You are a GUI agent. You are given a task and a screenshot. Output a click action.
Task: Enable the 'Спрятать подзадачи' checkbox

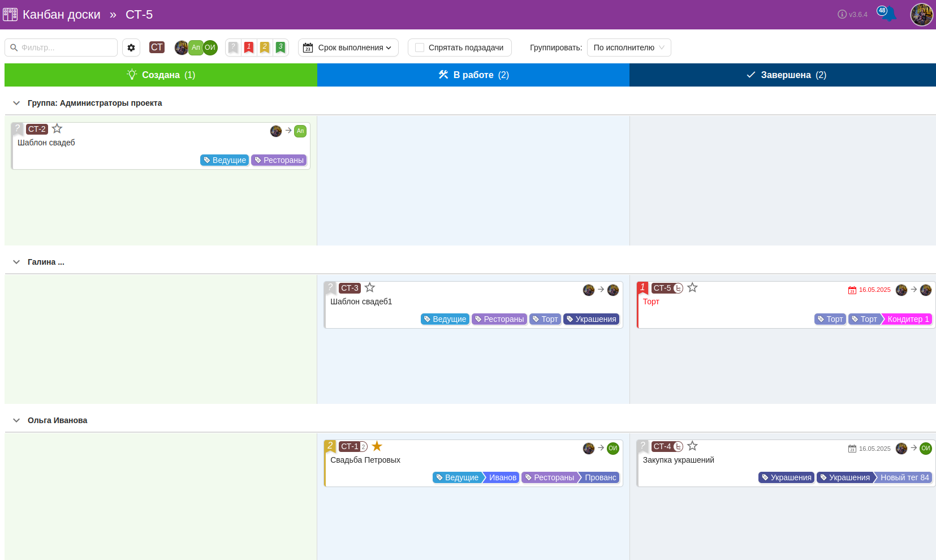(x=420, y=48)
